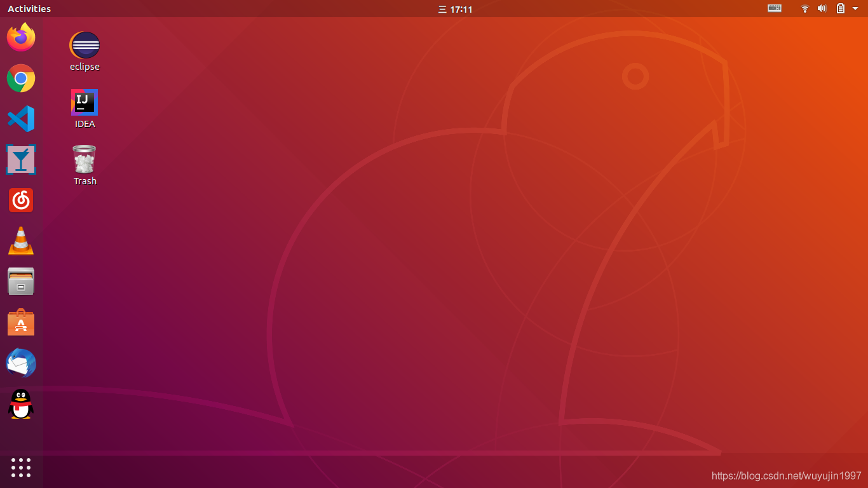Open the clock showing 17:11
Image resolution: width=868 pixels, height=488 pixels.
coord(456,9)
